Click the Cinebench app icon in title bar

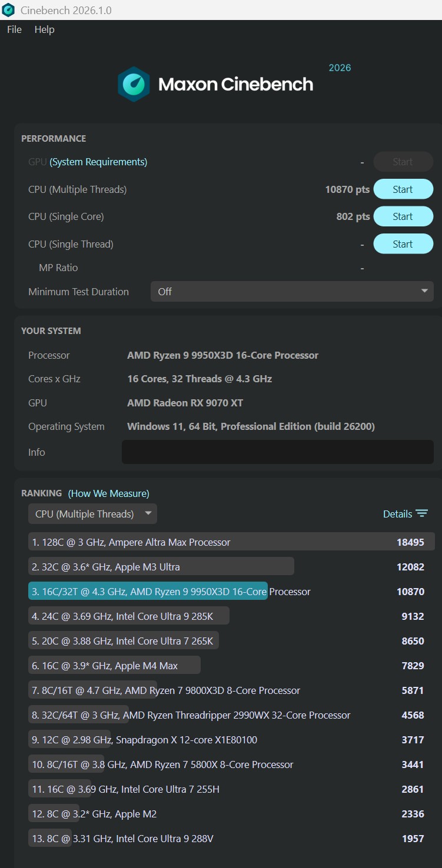coord(8,10)
